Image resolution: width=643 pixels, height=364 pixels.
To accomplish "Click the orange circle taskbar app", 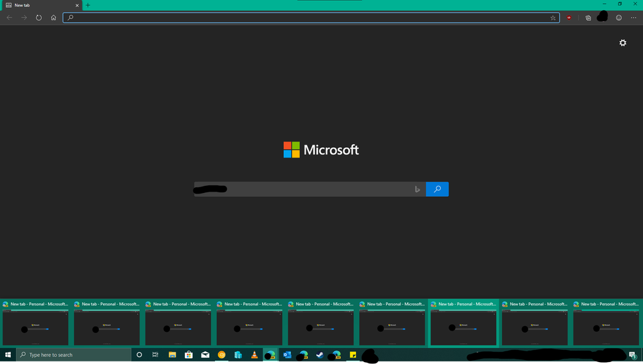I will (x=221, y=354).
